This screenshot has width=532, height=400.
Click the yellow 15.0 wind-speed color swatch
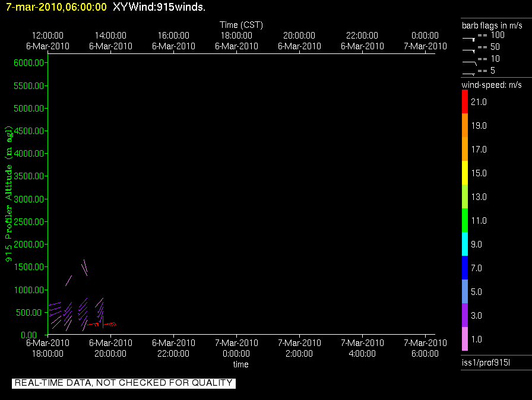coord(465,173)
